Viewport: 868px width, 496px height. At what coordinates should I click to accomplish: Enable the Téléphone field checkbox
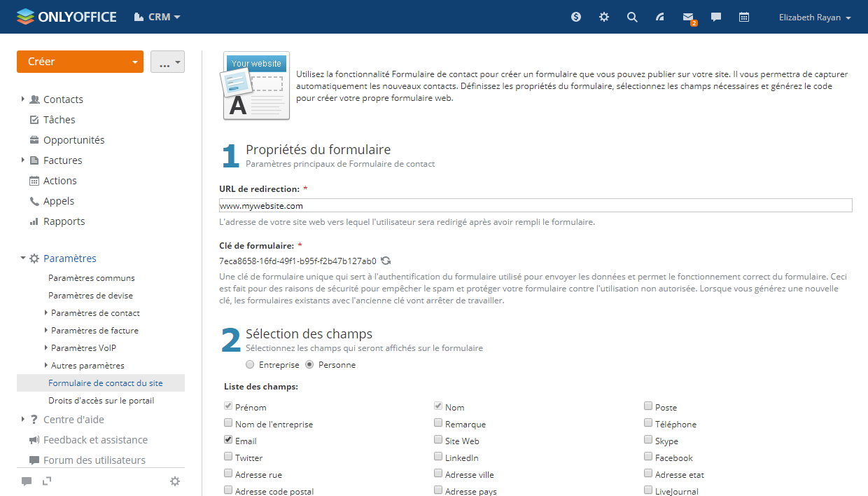coord(649,423)
